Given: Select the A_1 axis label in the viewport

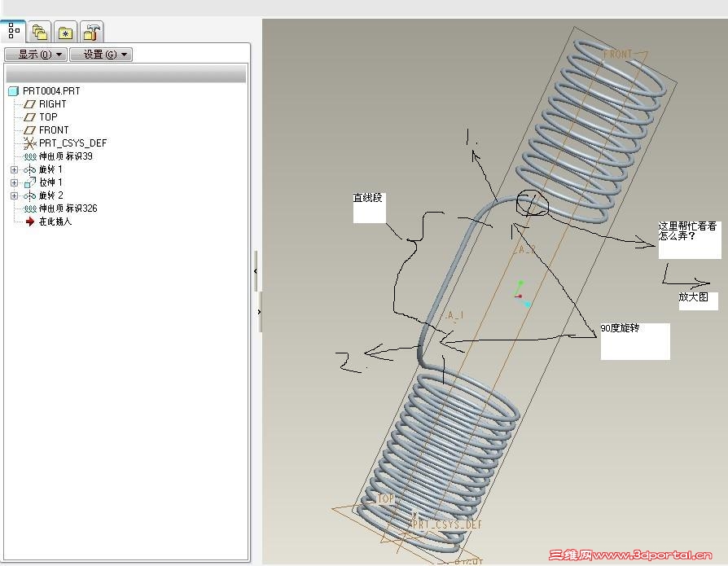Looking at the screenshot, I should pos(454,316).
